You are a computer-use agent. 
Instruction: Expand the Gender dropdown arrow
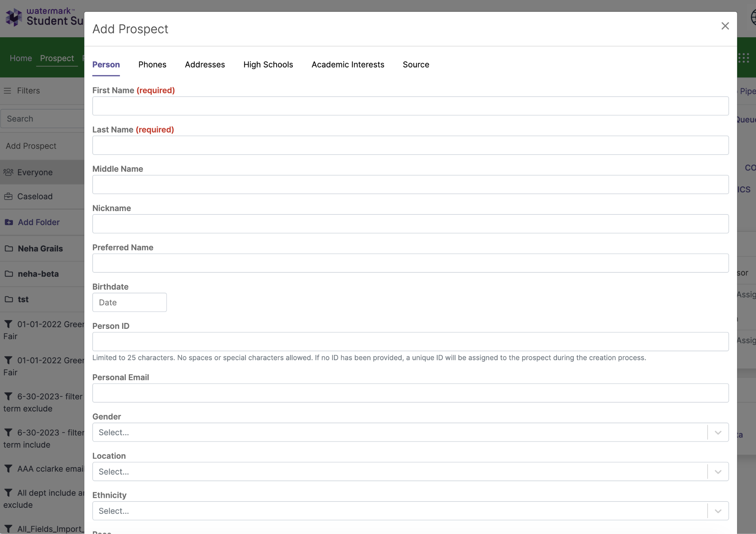[718, 433]
